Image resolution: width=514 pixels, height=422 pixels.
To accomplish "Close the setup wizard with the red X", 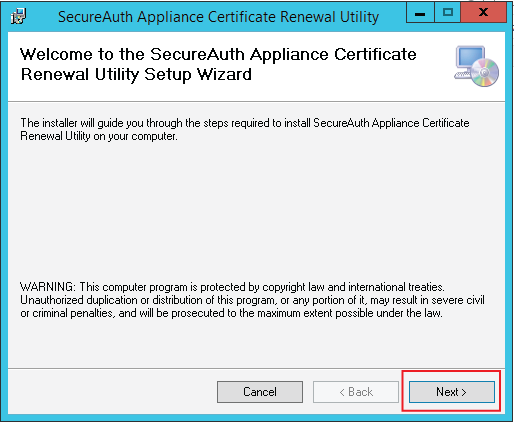I will tap(484, 13).
